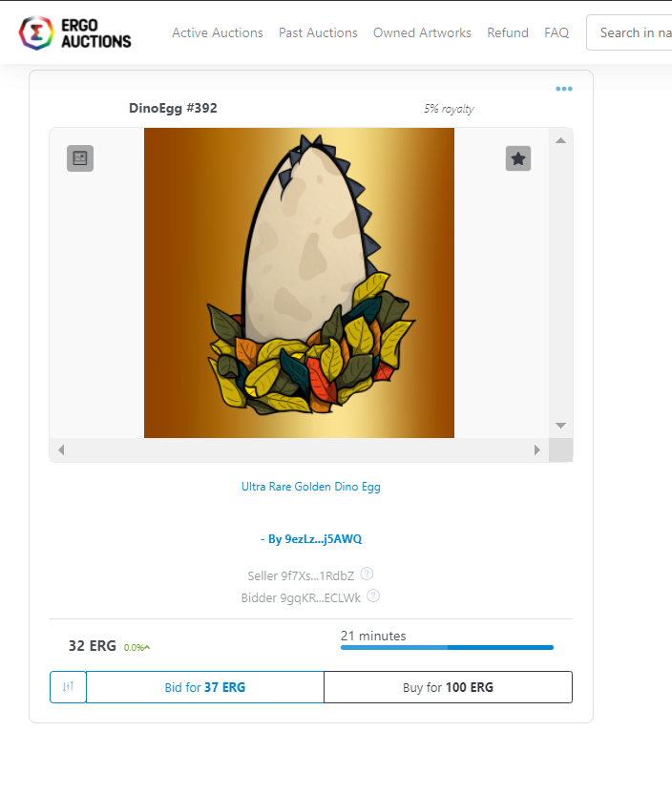Viewport: 672px width, 794px height.
Task: Open the FAQ page
Action: [x=556, y=32]
